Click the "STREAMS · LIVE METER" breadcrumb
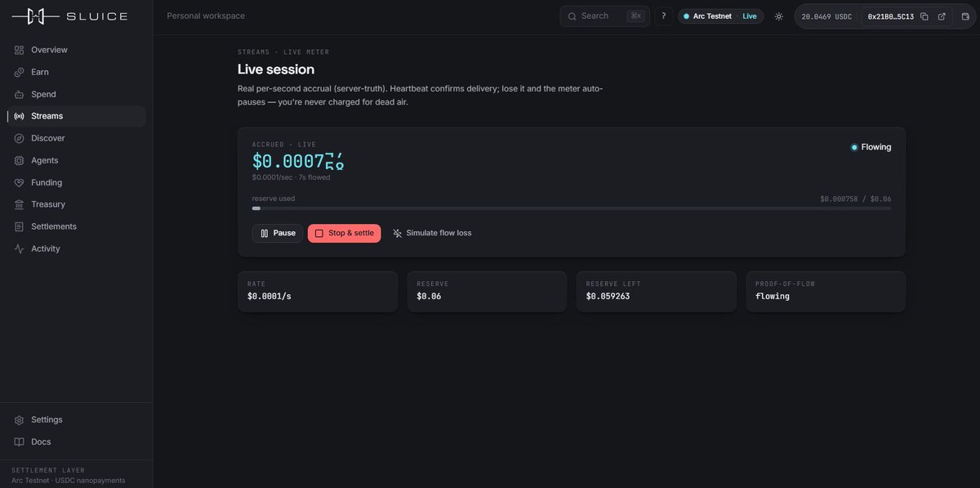Screen dimensions: 980x488 point(283,52)
